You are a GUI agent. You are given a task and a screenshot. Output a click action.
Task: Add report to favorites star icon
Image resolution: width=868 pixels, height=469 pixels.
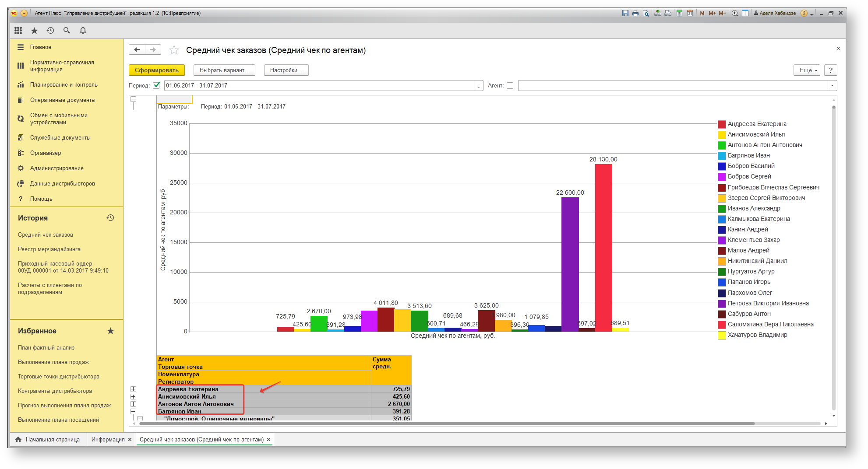pyautogui.click(x=174, y=50)
